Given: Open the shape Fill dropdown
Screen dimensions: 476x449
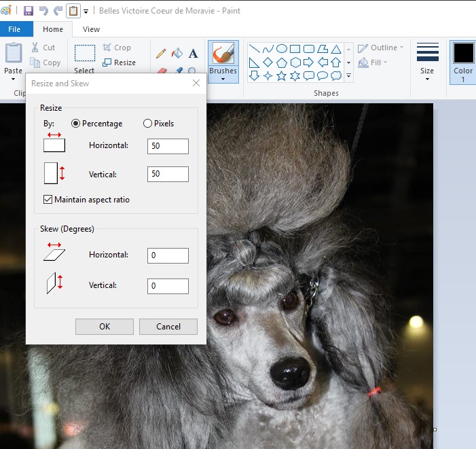Looking at the screenshot, I should click(x=373, y=62).
